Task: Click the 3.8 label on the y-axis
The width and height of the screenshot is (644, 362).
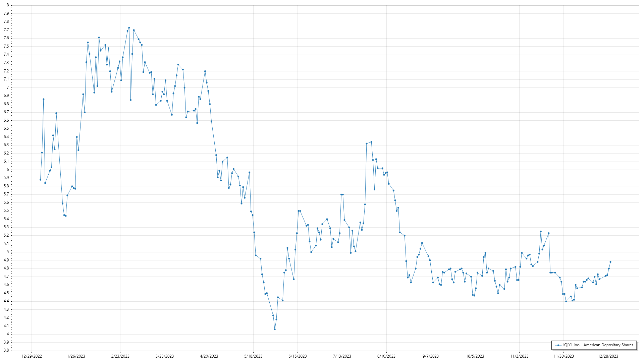Action: (6, 350)
